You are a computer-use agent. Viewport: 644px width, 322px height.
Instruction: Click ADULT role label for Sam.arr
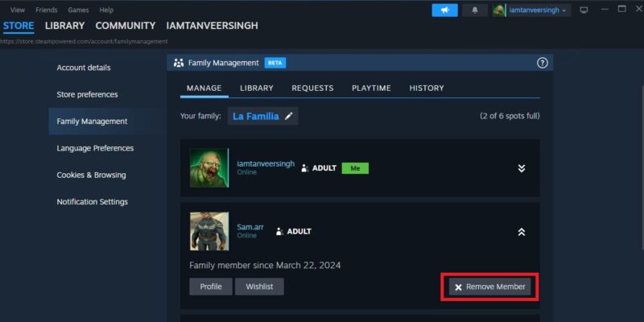coord(299,232)
